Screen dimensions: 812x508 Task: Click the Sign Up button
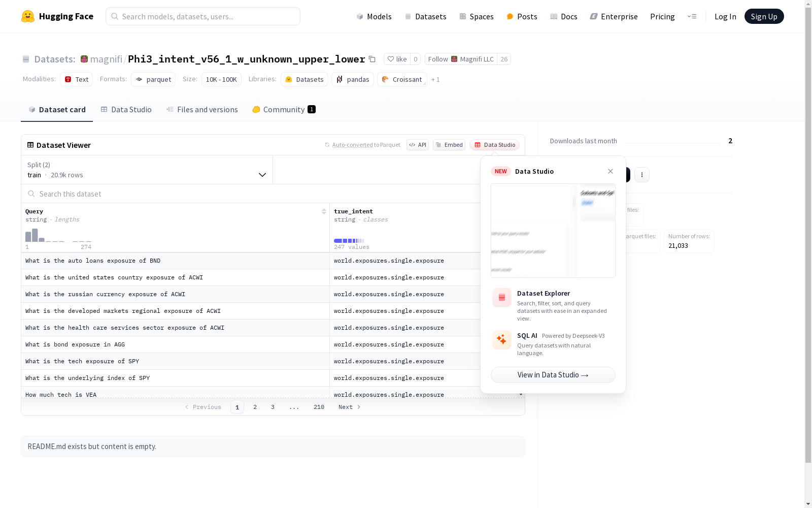pyautogui.click(x=764, y=16)
